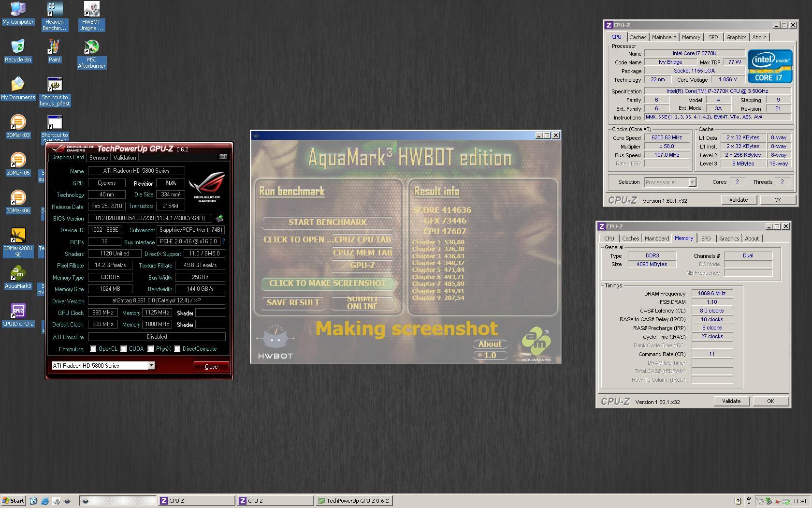
Task: Toggle OpenCL checkbox in GPU-Z
Action: pyautogui.click(x=93, y=349)
